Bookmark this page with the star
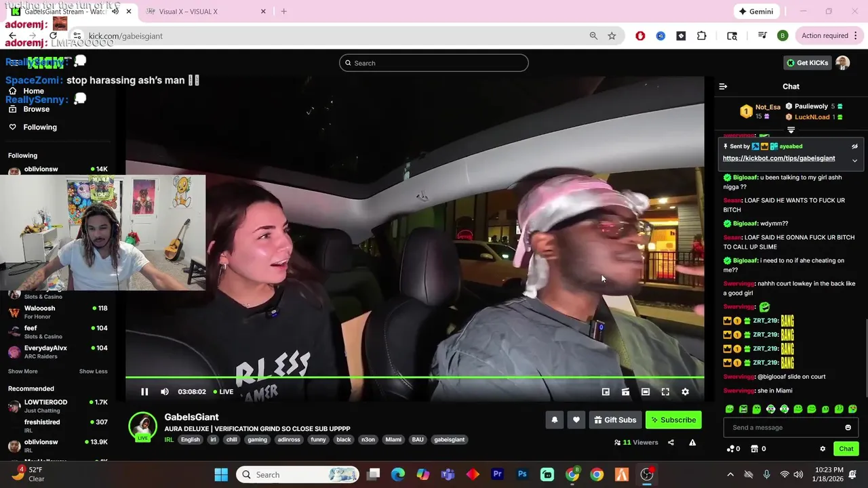This screenshot has width=868, height=488. coord(612,36)
